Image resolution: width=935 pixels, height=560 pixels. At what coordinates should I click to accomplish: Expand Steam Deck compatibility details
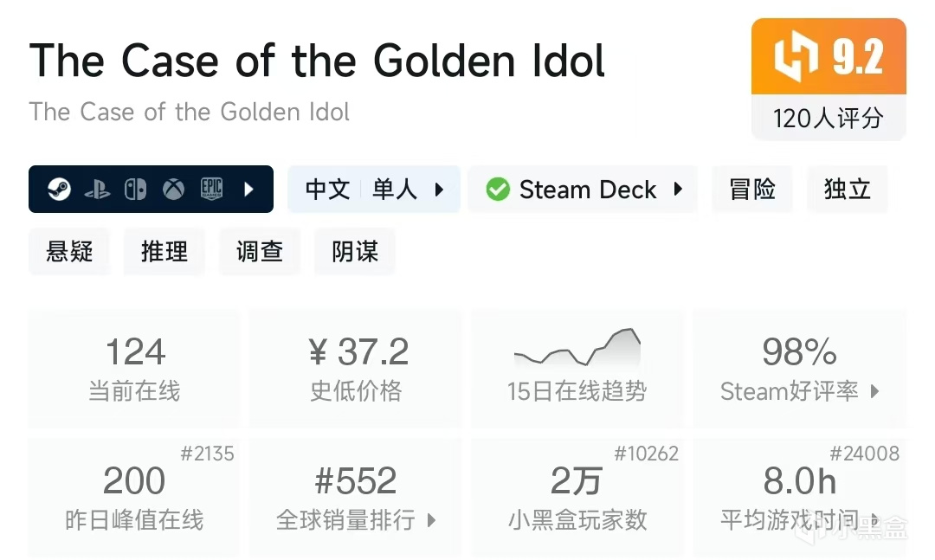coord(678,190)
